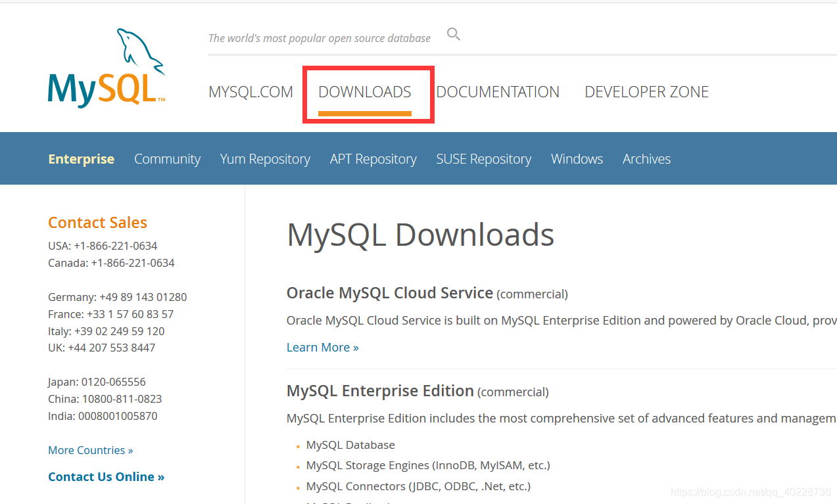Click the MySQL Storage Engines bullet item
837x504 pixels.
point(428,465)
